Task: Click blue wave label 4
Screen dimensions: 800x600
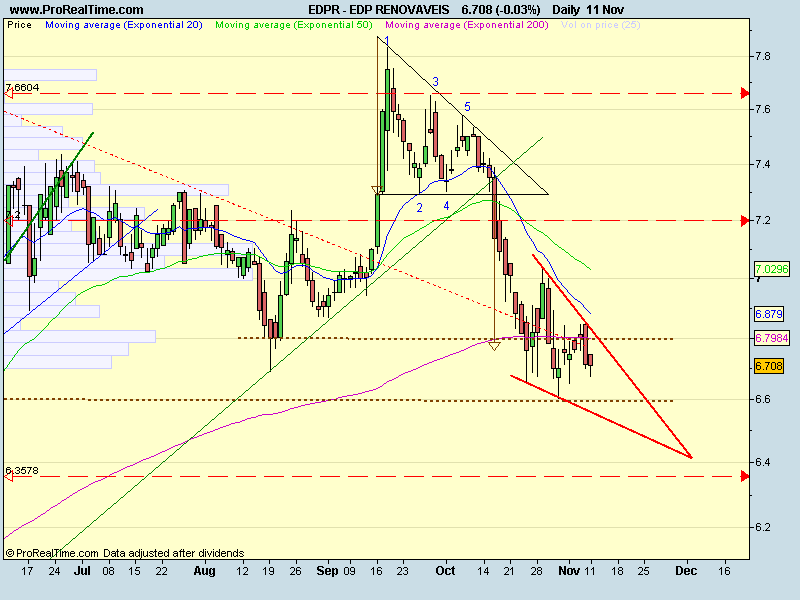Action: coord(446,206)
